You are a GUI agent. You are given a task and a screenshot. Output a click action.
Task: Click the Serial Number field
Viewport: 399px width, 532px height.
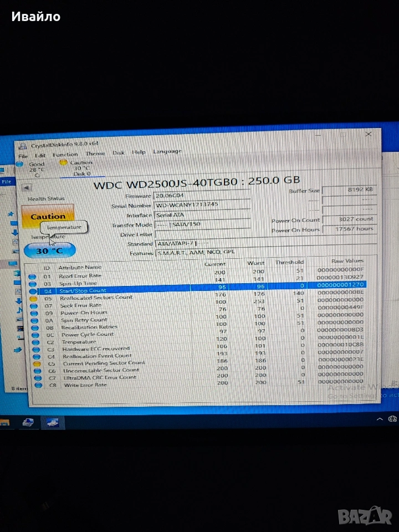click(201, 205)
